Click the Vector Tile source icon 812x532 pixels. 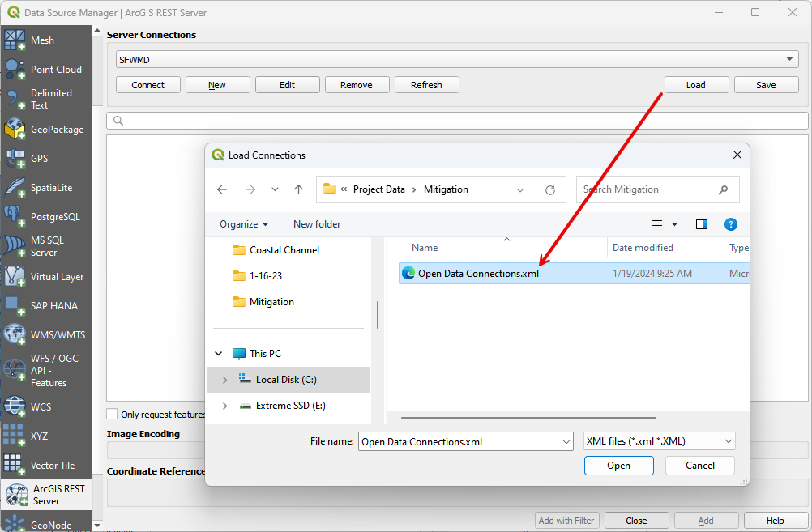(x=15, y=466)
